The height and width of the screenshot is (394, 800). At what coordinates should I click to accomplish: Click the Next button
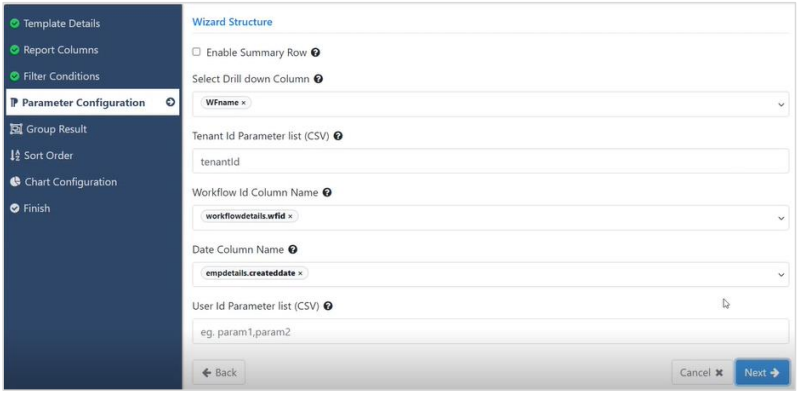point(762,373)
